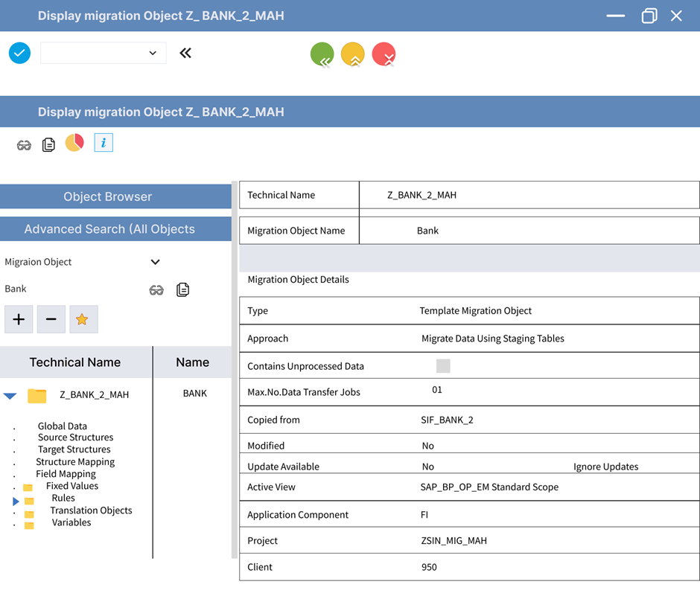Select Field Mapping tree item
Viewport: 700px width, 596px height.
pos(66,474)
